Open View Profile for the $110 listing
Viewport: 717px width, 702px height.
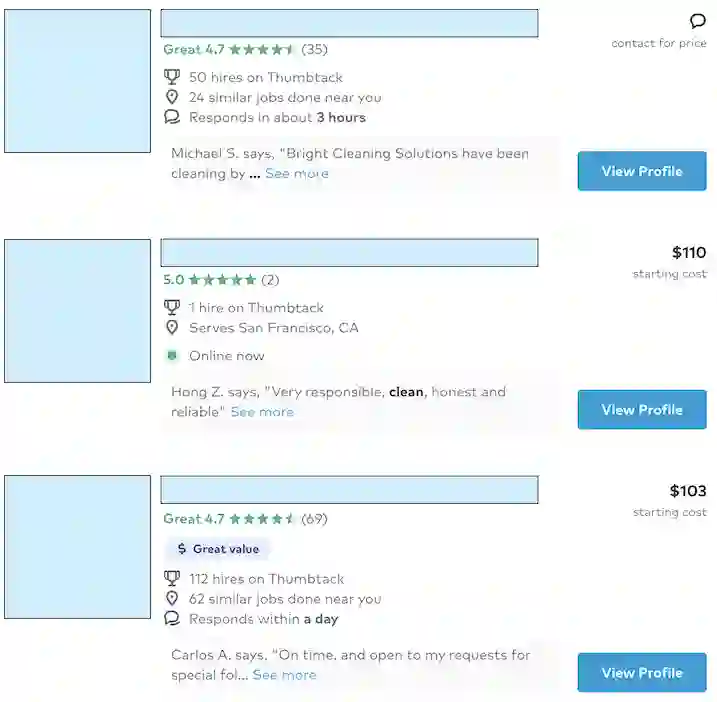(641, 410)
